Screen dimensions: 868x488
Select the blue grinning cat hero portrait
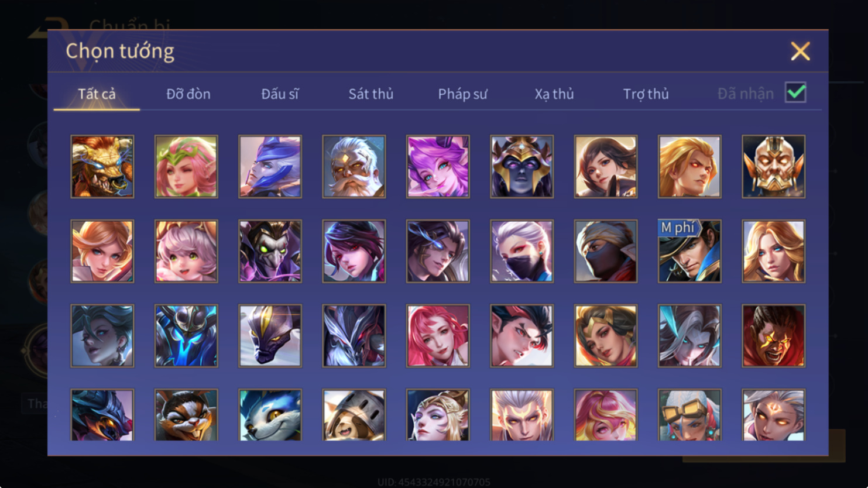pos(270,415)
